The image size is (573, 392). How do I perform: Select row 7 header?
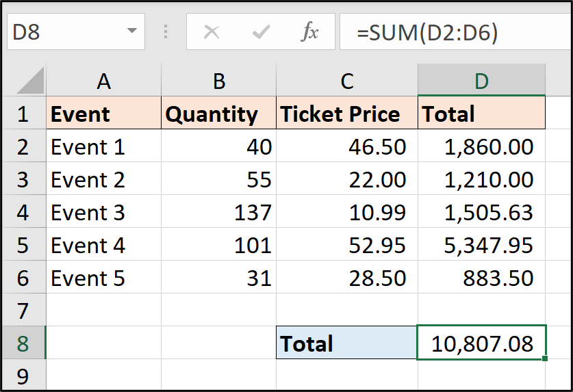point(23,310)
